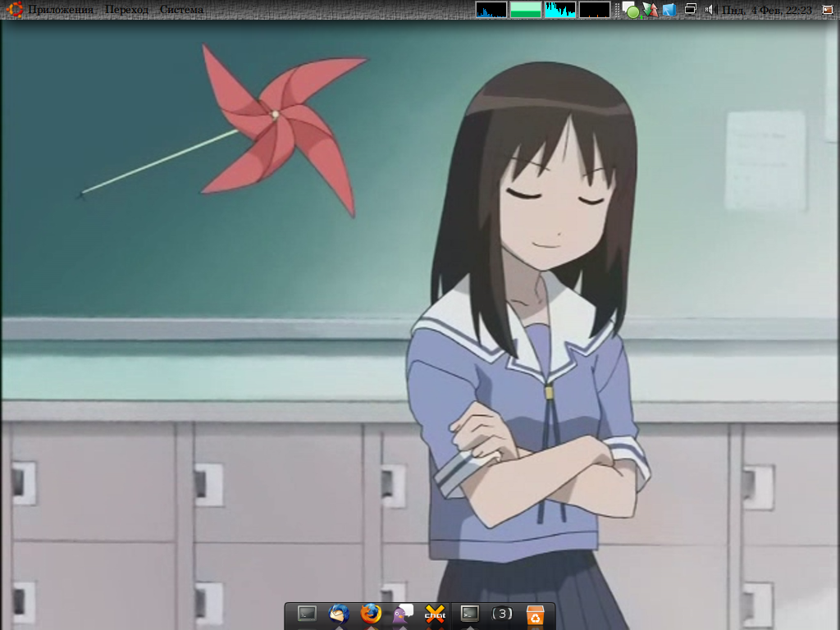Open the green memory usage monitor graph

pos(526,10)
